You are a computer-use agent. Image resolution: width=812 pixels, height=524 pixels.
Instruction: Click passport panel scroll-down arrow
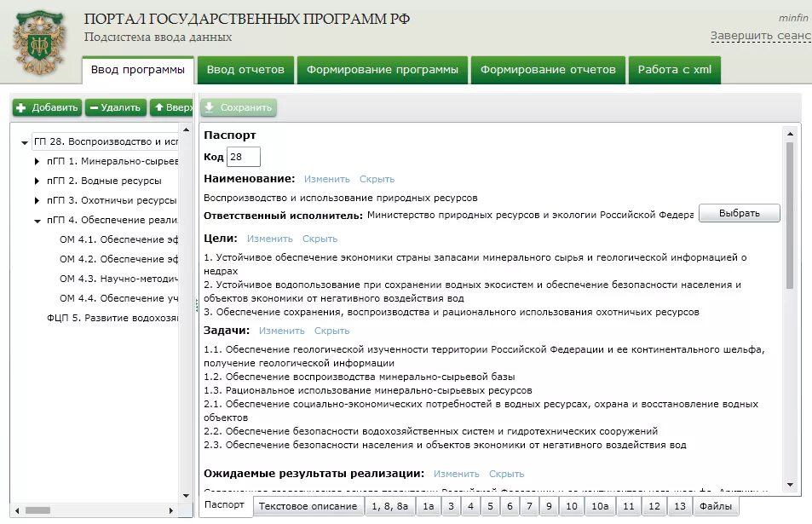point(790,485)
